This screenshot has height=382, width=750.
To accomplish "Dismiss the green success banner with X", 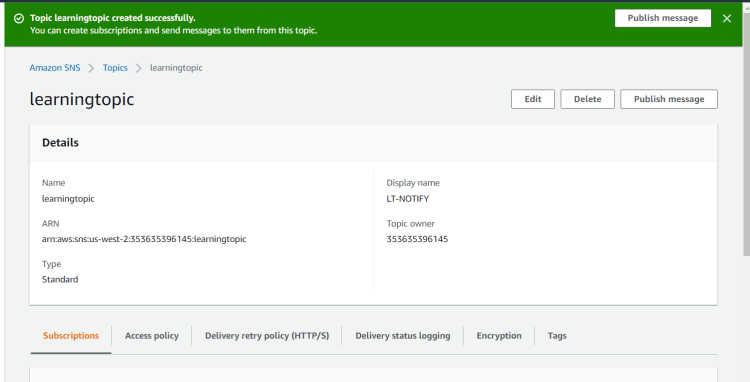I will click(727, 18).
